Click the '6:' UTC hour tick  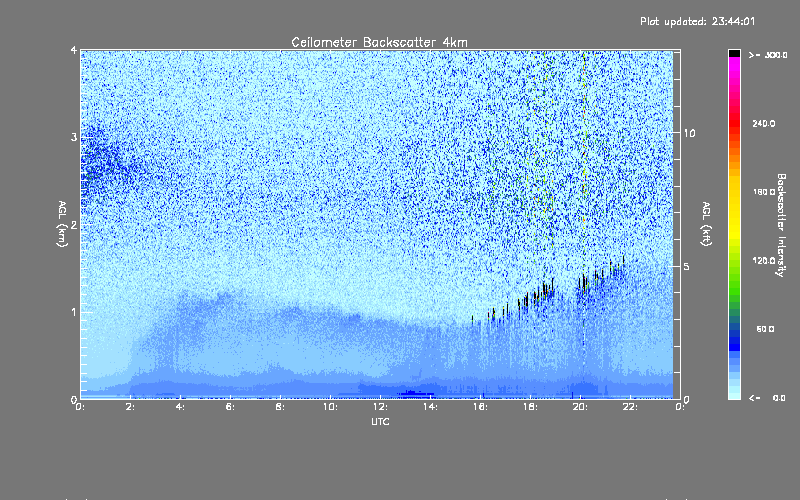pyautogui.click(x=231, y=407)
